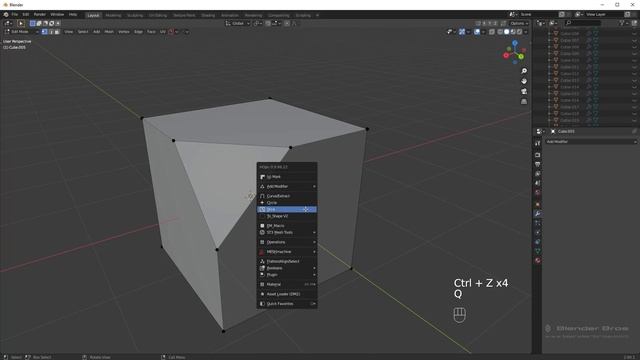Select face select mode in header
Viewport: 640px width, 360px height.
click(x=57, y=31)
